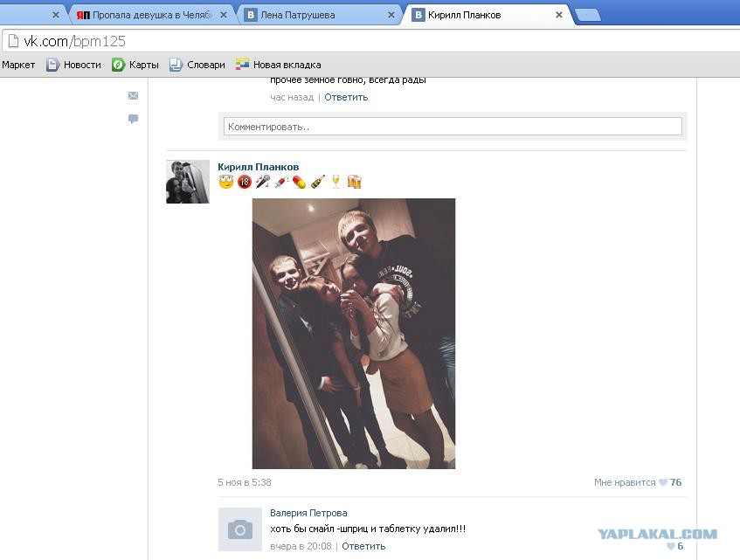Click the camera placeholder avatar of Валерия Петрова

239,529
